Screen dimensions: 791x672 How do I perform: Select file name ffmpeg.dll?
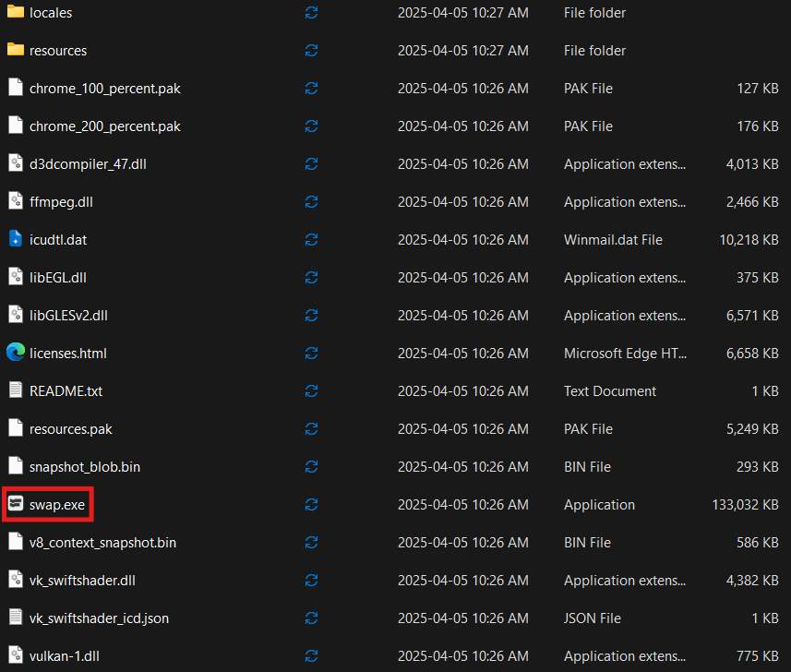coord(61,202)
